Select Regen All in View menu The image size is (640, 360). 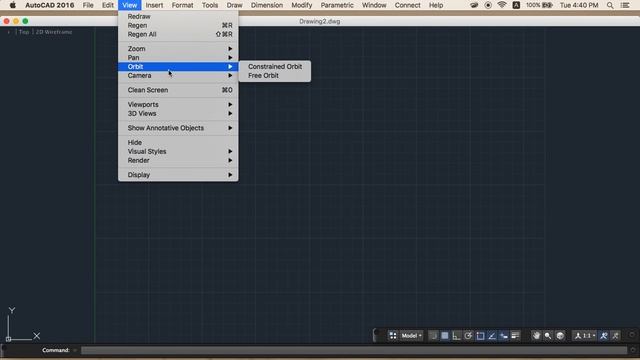178,34
